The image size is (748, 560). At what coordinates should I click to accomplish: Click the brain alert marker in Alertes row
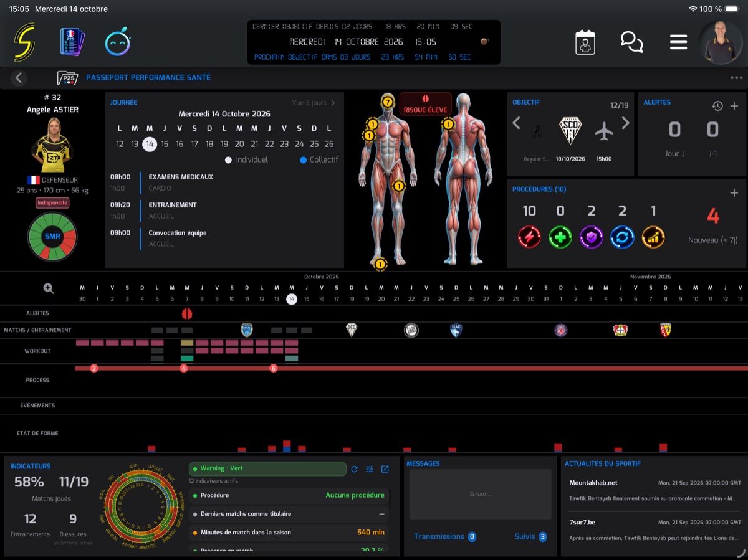(x=186, y=313)
